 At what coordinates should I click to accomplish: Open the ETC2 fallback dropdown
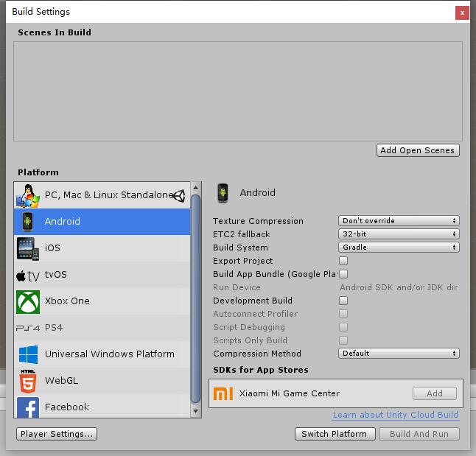coord(399,234)
